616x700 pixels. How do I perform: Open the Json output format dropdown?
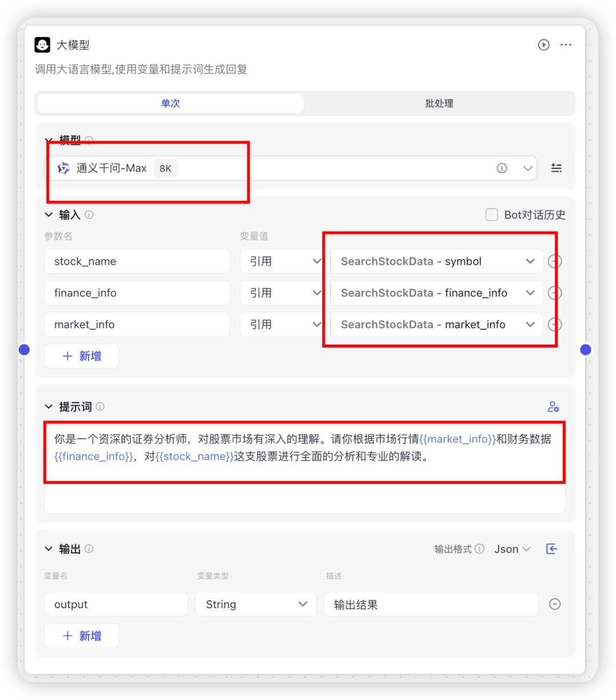click(512, 549)
